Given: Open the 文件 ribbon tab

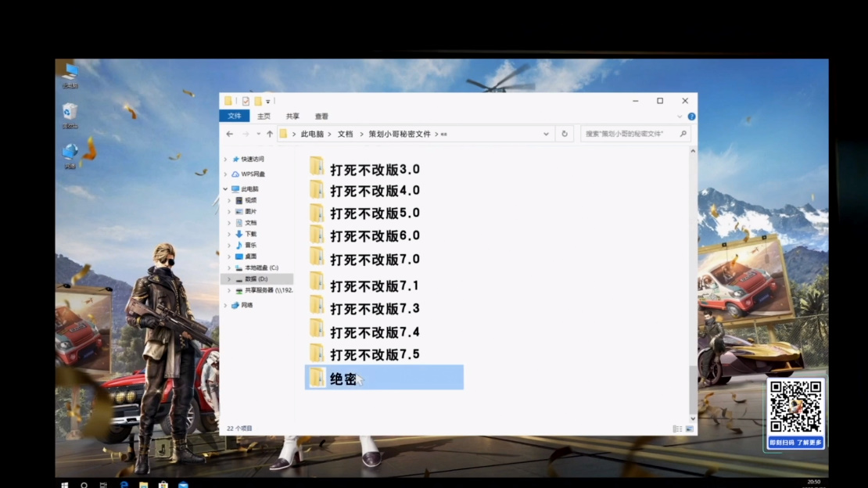Looking at the screenshot, I should click(x=235, y=116).
